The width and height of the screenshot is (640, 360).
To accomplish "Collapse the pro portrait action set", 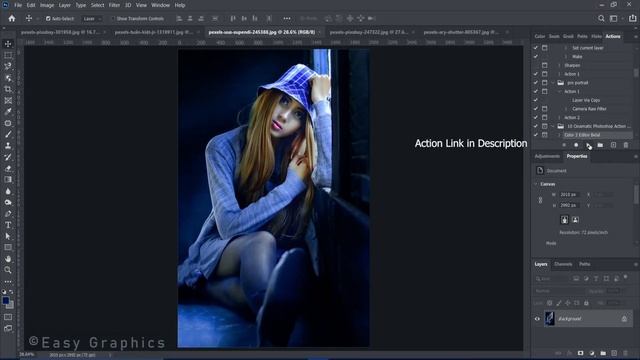I will pos(553,82).
